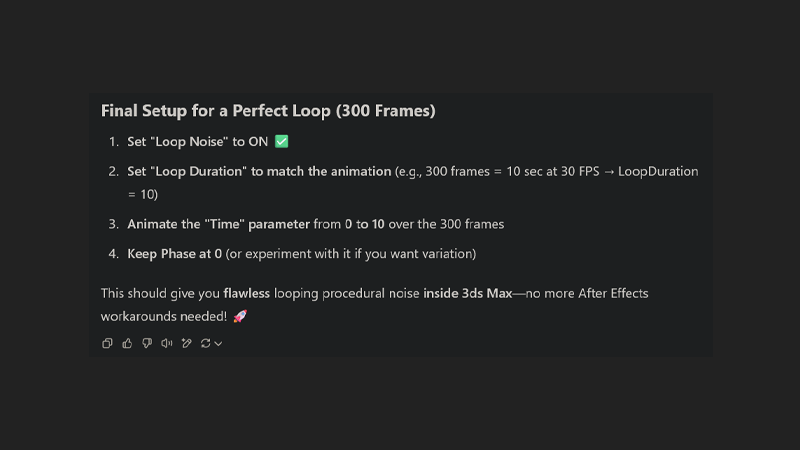Click the text LoopDuration after the arrow
The width and height of the screenshot is (800, 450).
658,171
